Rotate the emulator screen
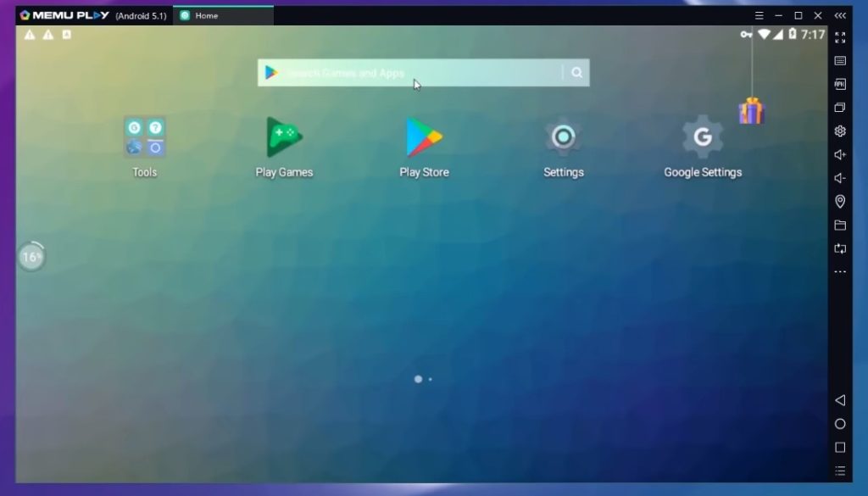The image size is (868, 496). click(x=840, y=248)
